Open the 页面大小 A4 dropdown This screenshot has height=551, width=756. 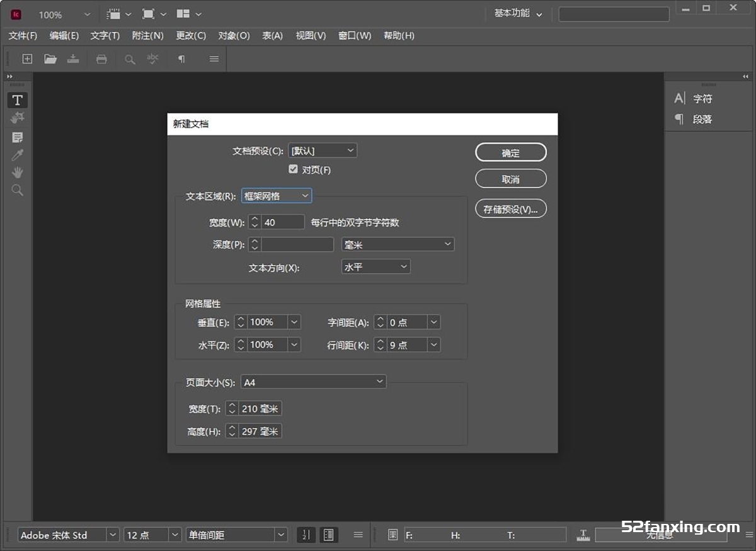pos(313,382)
